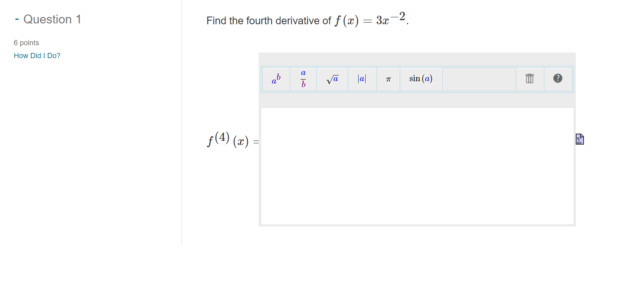Insert the sin(a) function template
The height and width of the screenshot is (298, 644).
[x=420, y=79]
